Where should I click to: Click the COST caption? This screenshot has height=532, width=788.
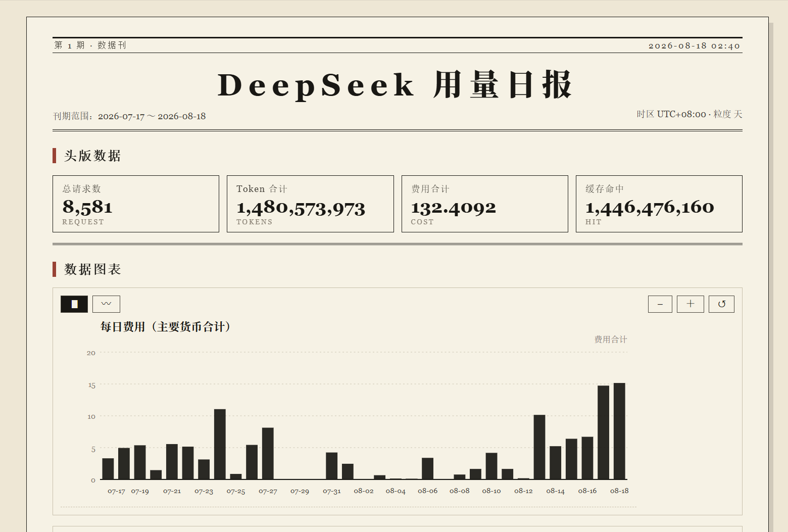click(422, 222)
